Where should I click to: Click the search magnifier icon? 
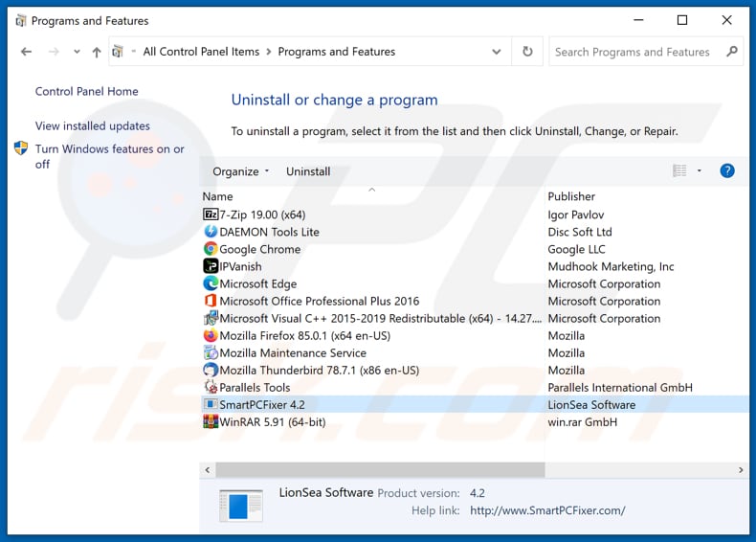[x=732, y=51]
